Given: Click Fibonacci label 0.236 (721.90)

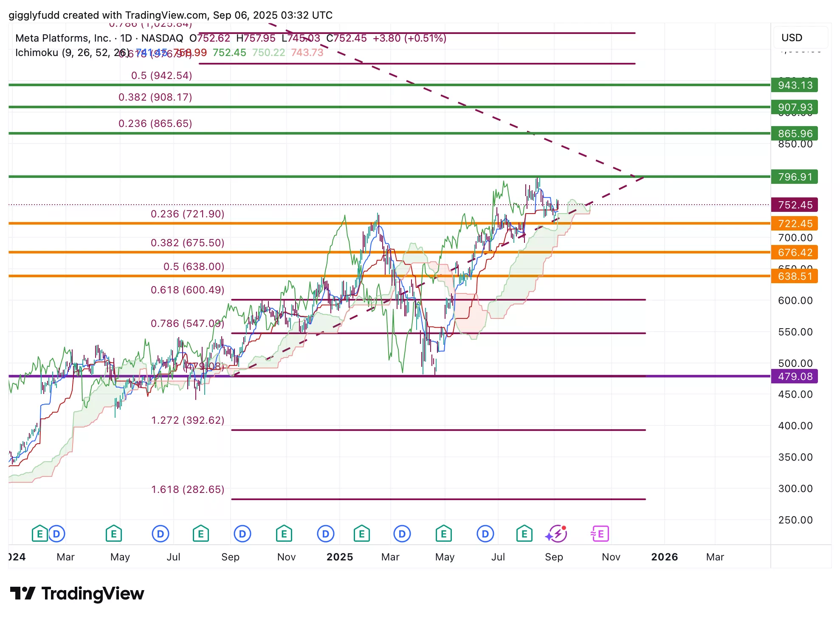Looking at the screenshot, I should [x=187, y=214].
